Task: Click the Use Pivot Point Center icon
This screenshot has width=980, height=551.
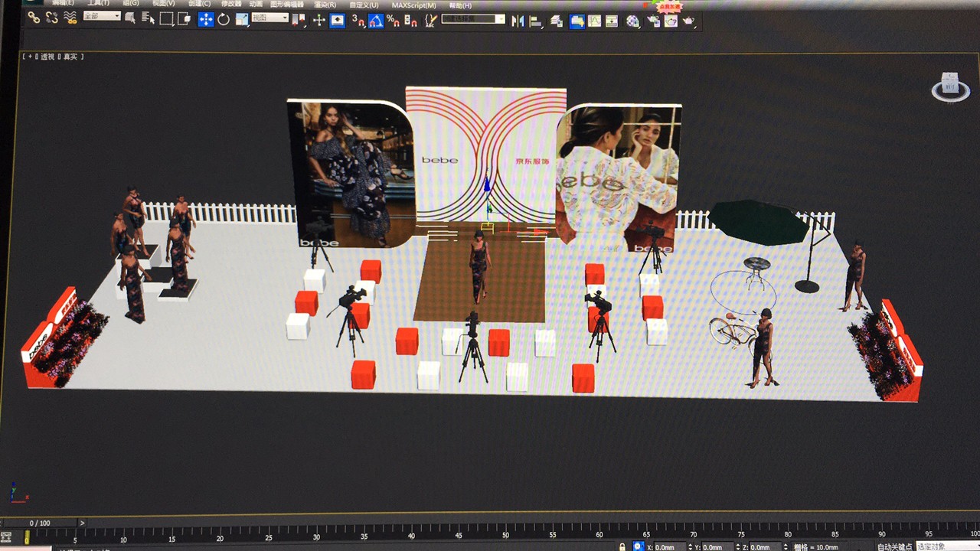Action: point(299,19)
